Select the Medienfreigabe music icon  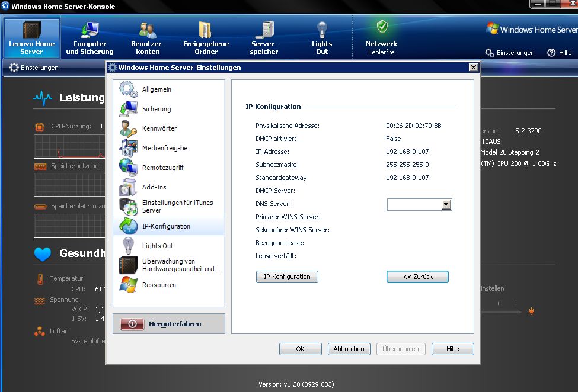pos(128,148)
